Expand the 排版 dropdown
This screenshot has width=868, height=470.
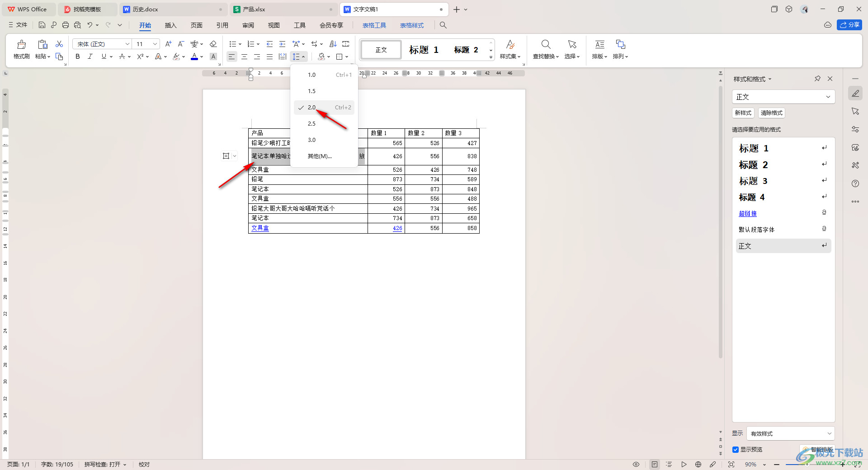pyautogui.click(x=599, y=56)
